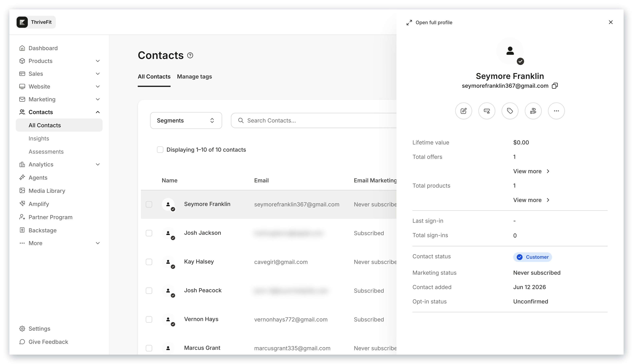
Task: Toggle the select-all contacts checkbox
Action: (160, 149)
